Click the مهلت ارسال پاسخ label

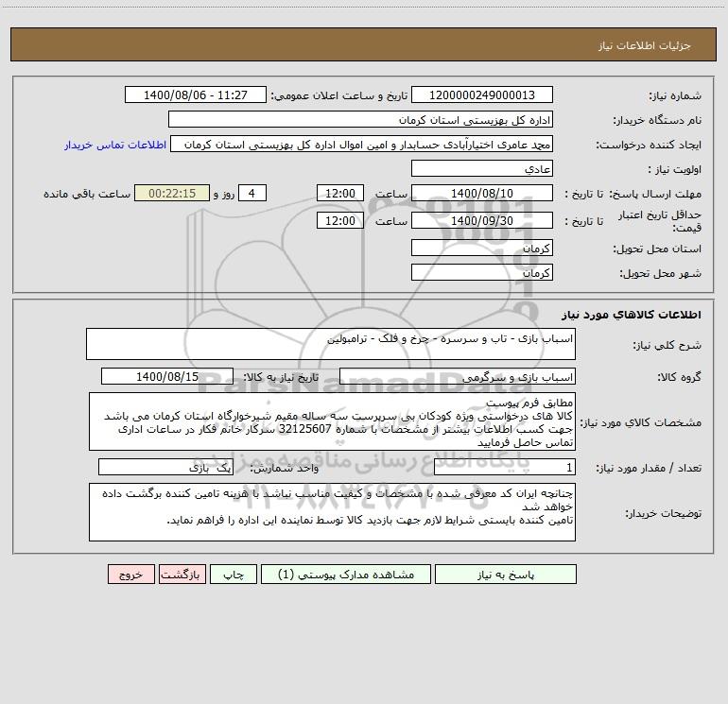655,194
